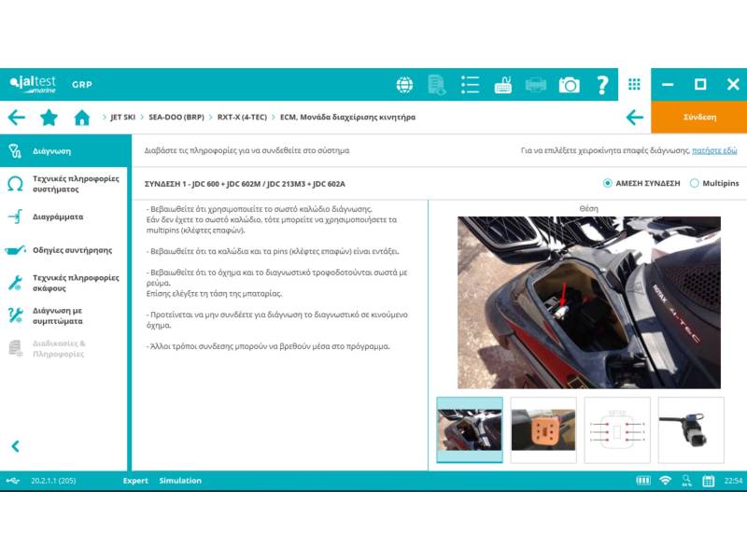Click SEA-DOO (BRP) in breadcrumb path
Image resolution: width=747 pixels, height=560 pixels.
coord(176,118)
